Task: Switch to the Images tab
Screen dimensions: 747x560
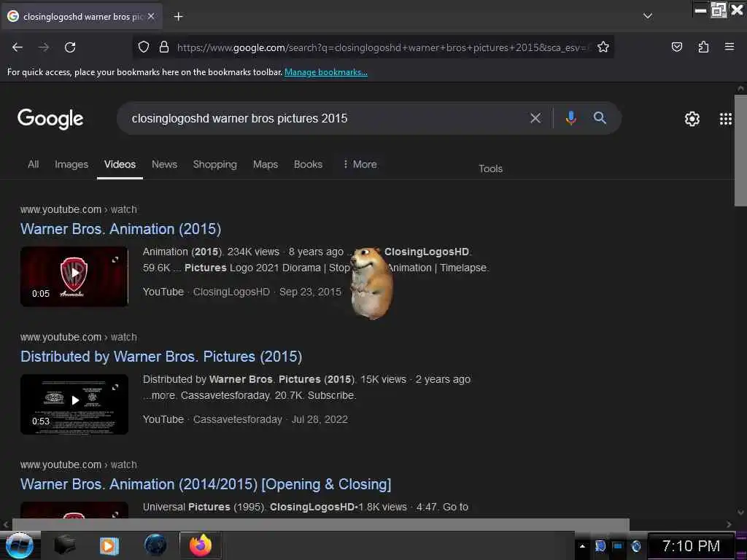Action: [71, 164]
